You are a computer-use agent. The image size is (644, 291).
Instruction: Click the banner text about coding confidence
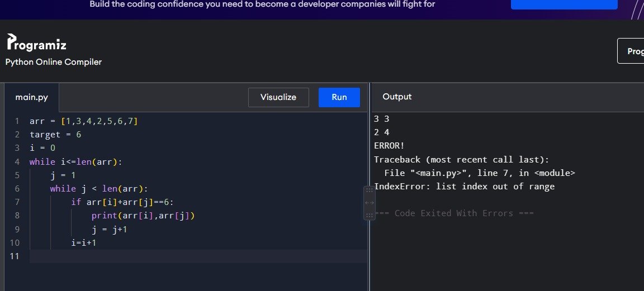[x=262, y=4]
